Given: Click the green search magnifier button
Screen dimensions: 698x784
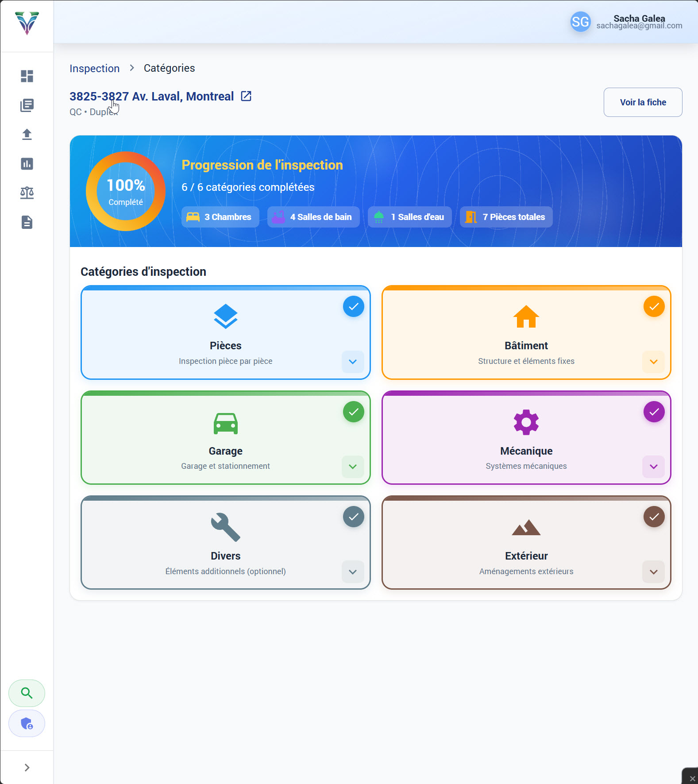Looking at the screenshot, I should click(x=27, y=693).
